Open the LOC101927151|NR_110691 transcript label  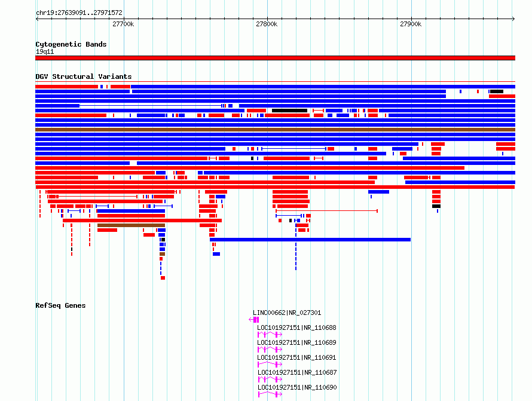coord(297,357)
